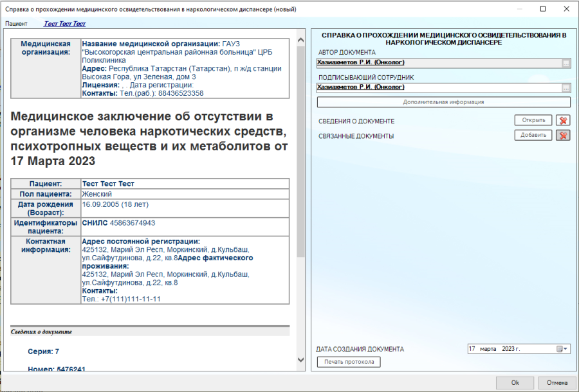Maximize the dialog window
This screenshot has width=579, height=392.
tap(543, 9)
